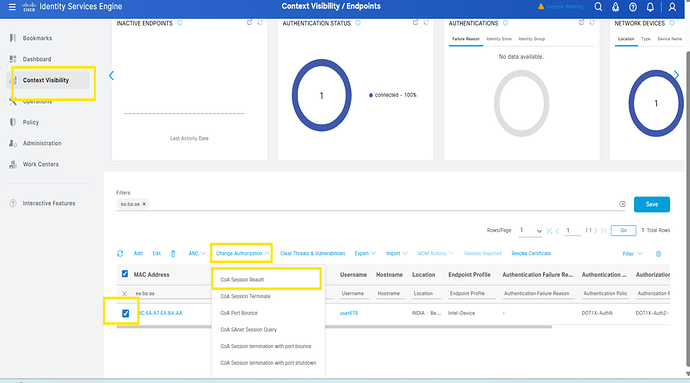Image resolution: width=690 pixels, height=383 pixels.
Task: Open table column settings gear
Action: (658, 254)
